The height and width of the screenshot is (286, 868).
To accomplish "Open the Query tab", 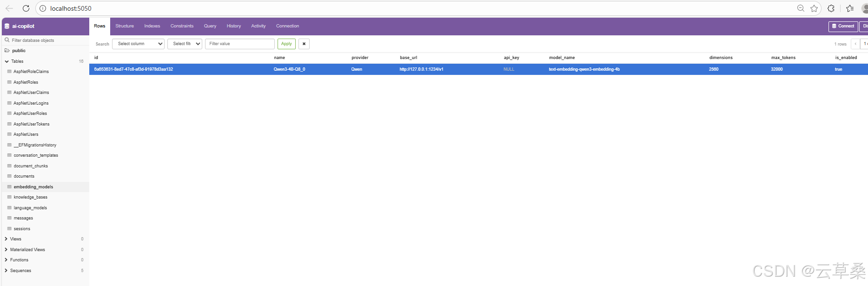I will pos(210,26).
